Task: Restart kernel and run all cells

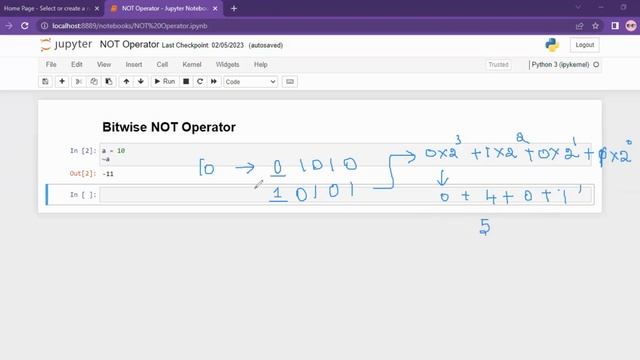Action: click(214, 82)
